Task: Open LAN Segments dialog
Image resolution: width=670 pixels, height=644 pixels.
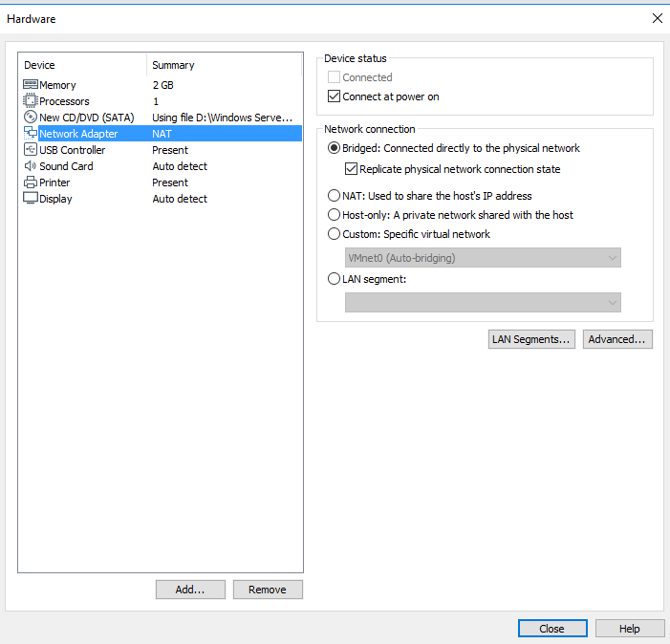Action: coord(531,339)
